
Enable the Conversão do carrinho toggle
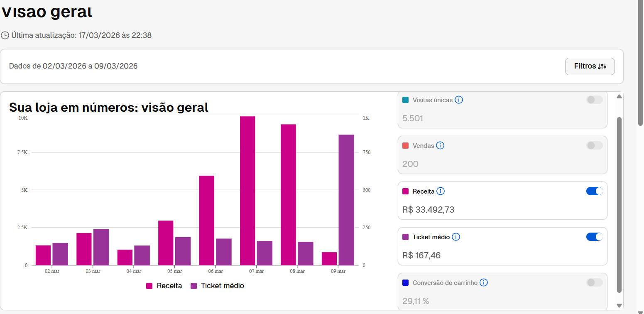click(594, 282)
